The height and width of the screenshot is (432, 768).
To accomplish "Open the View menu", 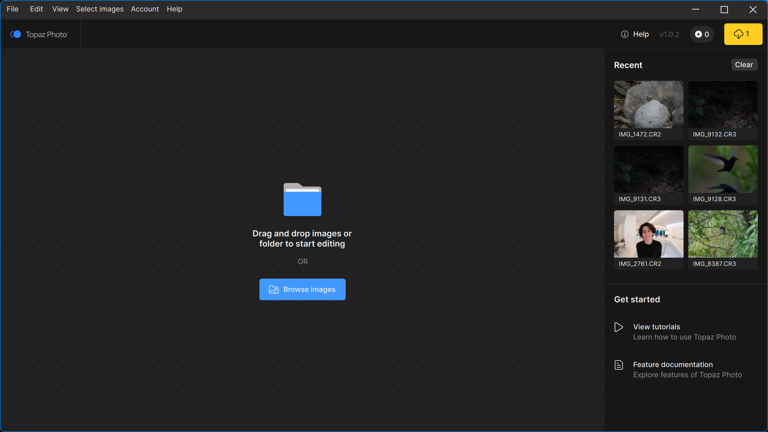I will 60,9.
